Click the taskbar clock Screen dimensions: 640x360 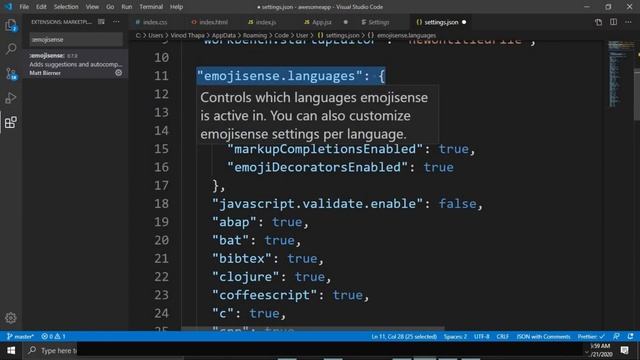point(601,350)
